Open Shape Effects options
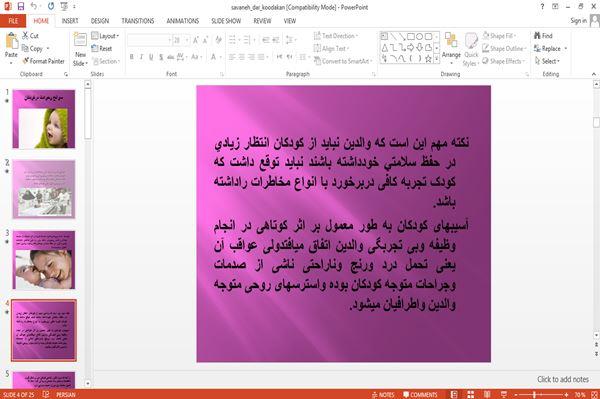 point(504,61)
